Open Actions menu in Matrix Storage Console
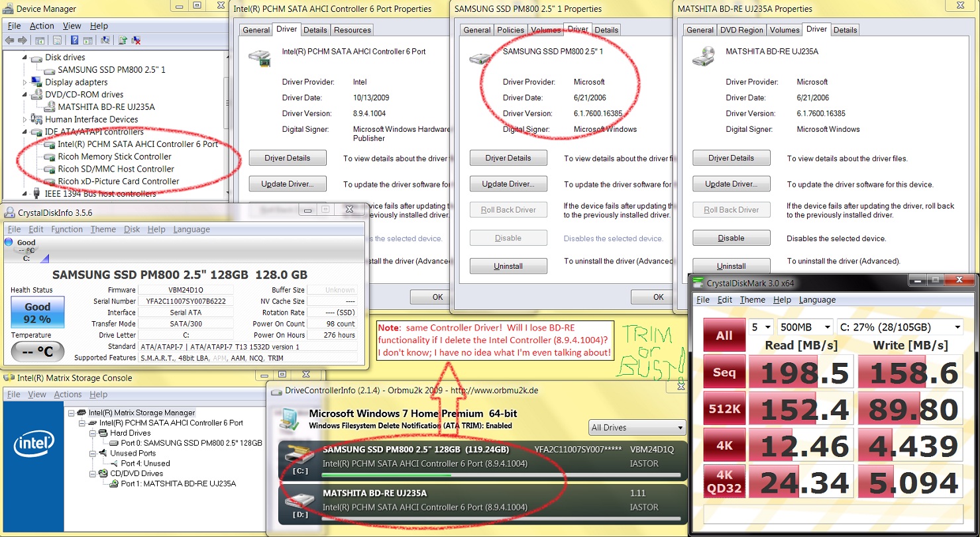980x537 pixels. 68,395
